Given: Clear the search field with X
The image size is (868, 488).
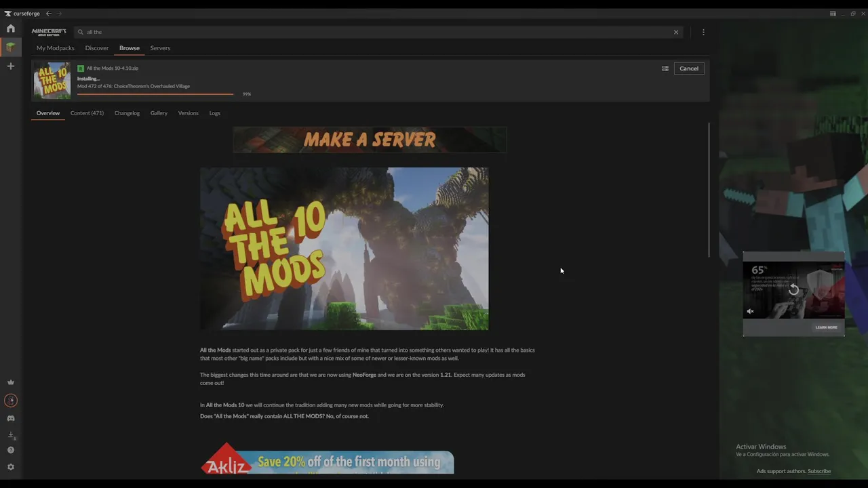Looking at the screenshot, I should click(676, 32).
